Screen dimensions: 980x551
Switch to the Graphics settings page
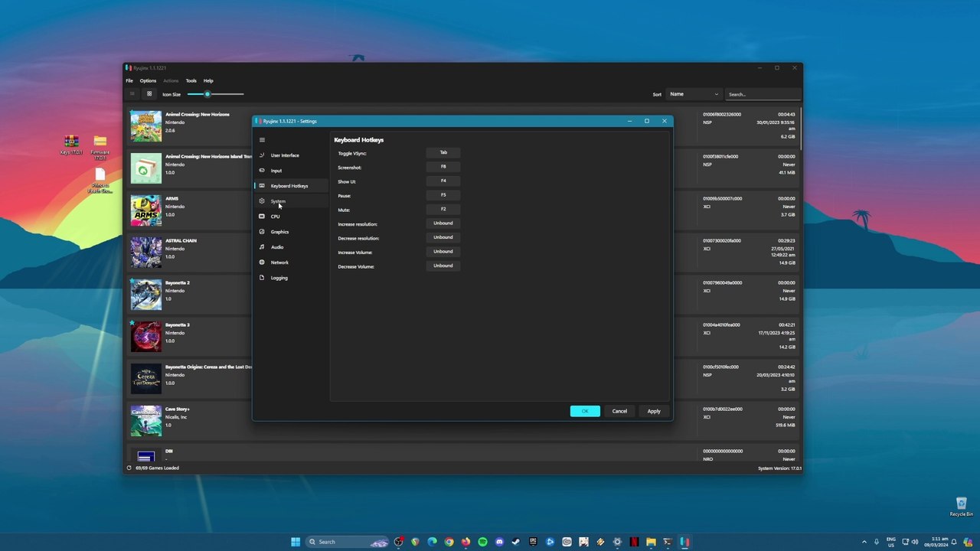292,232
